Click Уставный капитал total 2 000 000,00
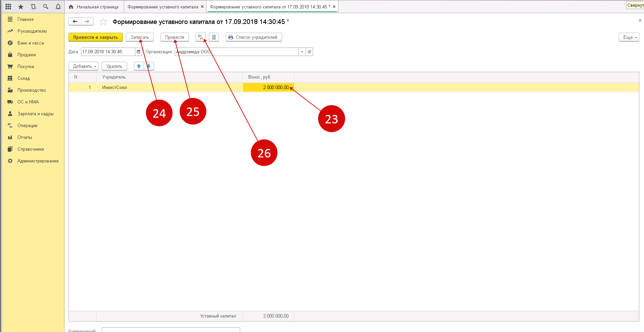 pyautogui.click(x=269, y=316)
